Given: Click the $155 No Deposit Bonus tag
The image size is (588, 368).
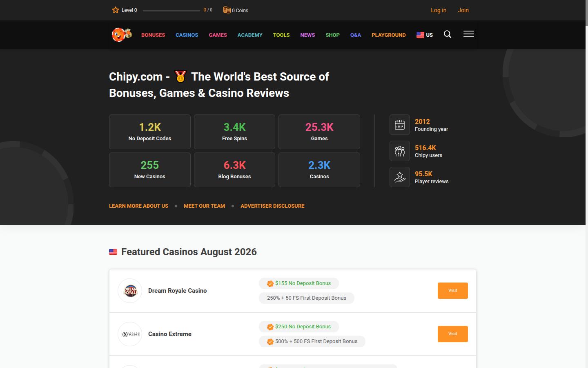Looking at the screenshot, I should [x=299, y=283].
